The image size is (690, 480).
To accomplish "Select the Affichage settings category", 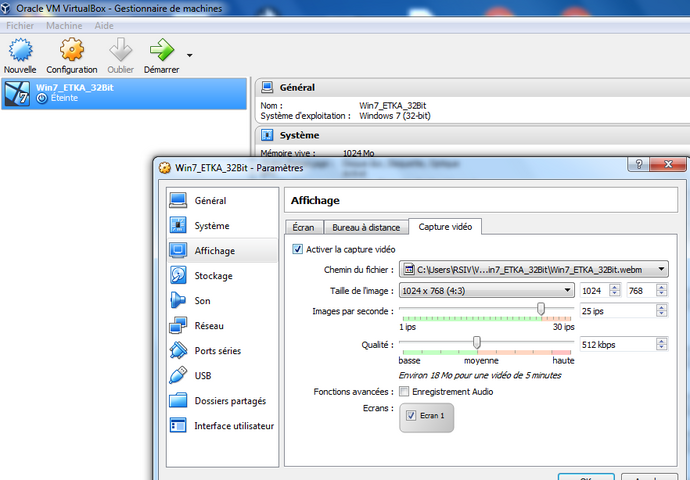I will click(x=223, y=251).
